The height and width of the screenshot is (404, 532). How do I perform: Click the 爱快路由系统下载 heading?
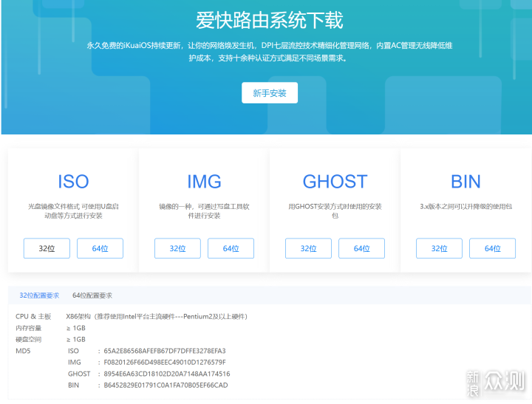[x=269, y=19]
